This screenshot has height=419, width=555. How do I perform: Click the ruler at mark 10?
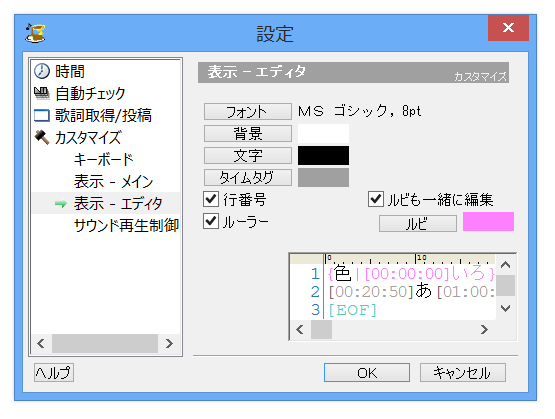click(x=421, y=259)
